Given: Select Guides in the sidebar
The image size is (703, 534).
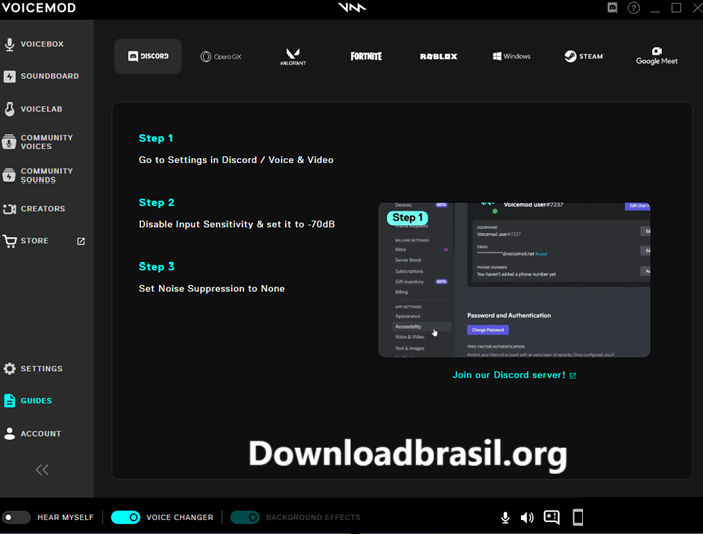Looking at the screenshot, I should 28,400.
